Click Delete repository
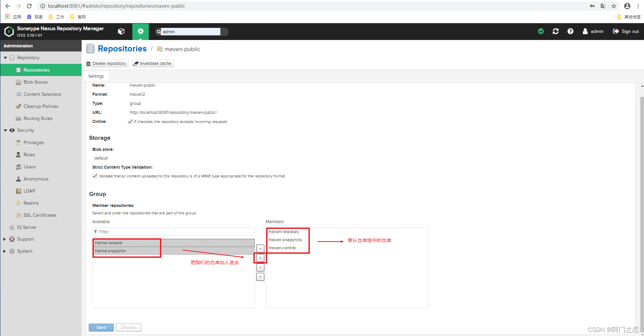644x336 pixels. [x=106, y=64]
